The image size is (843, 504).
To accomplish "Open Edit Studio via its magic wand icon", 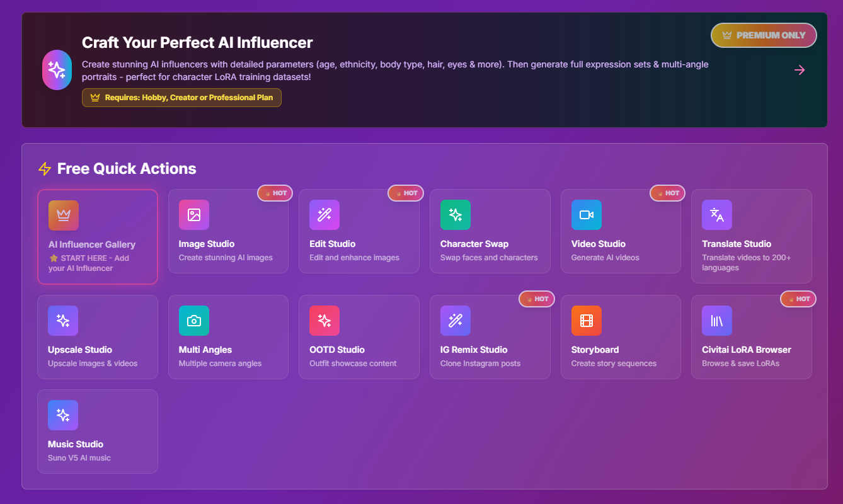I will [324, 215].
